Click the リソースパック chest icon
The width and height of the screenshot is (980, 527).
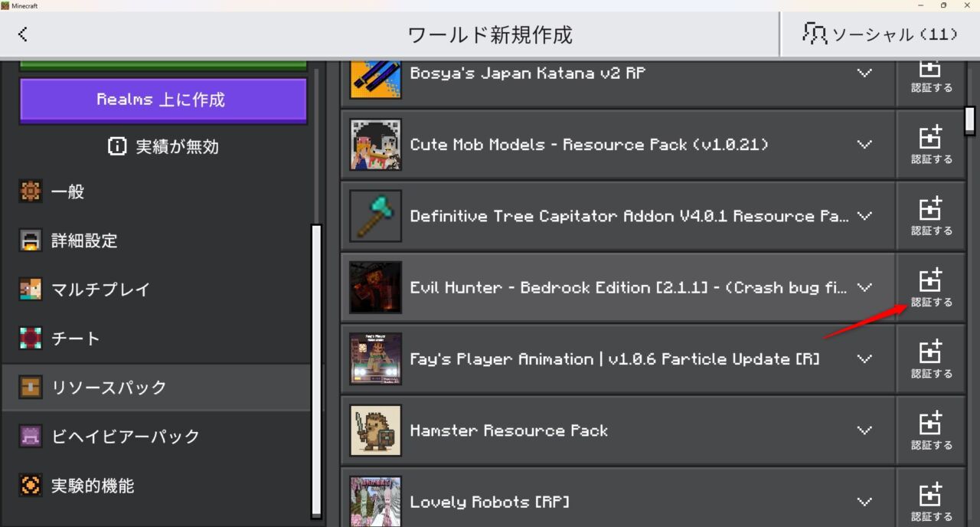31,388
